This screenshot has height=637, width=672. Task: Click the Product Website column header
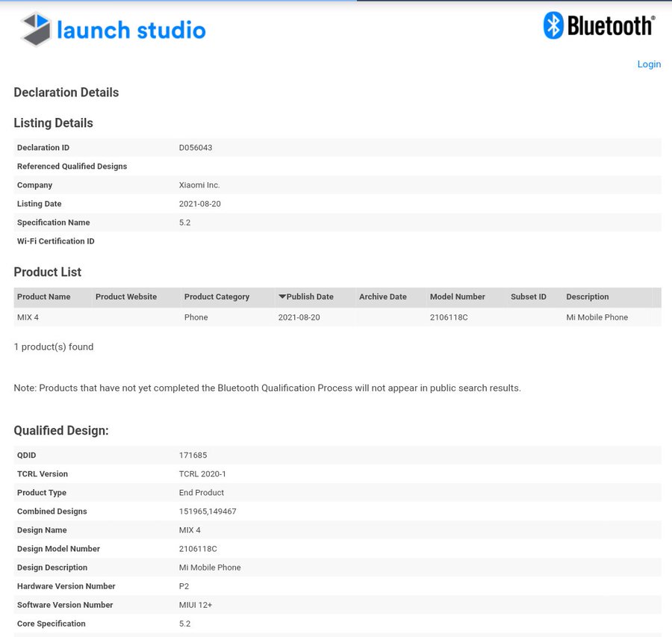(x=125, y=296)
